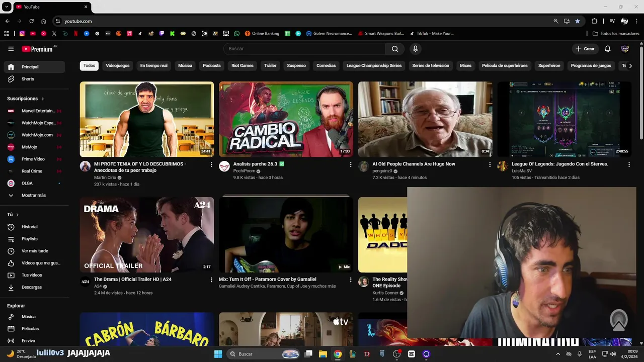Viewport: 644px width, 362px height.
Task: Open options menu for MI PROFE TENIA OF video
Action: click(x=211, y=164)
